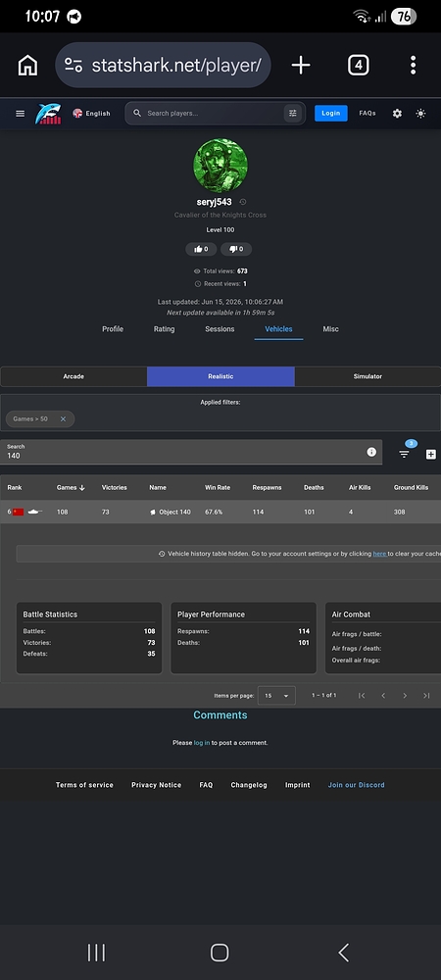Image resolution: width=441 pixels, height=980 pixels.
Task: Open the English language selector
Action: click(91, 113)
